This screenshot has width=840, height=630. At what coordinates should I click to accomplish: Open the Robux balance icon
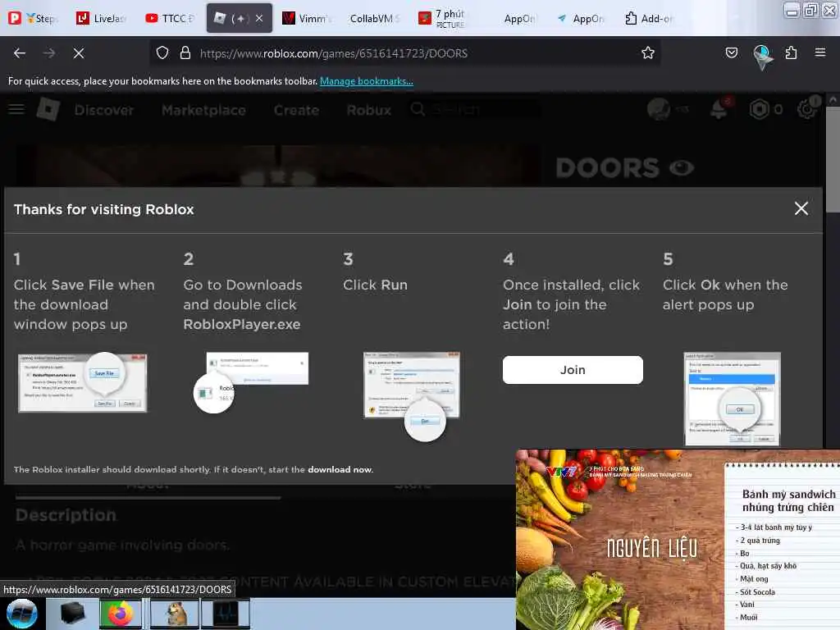(759, 110)
